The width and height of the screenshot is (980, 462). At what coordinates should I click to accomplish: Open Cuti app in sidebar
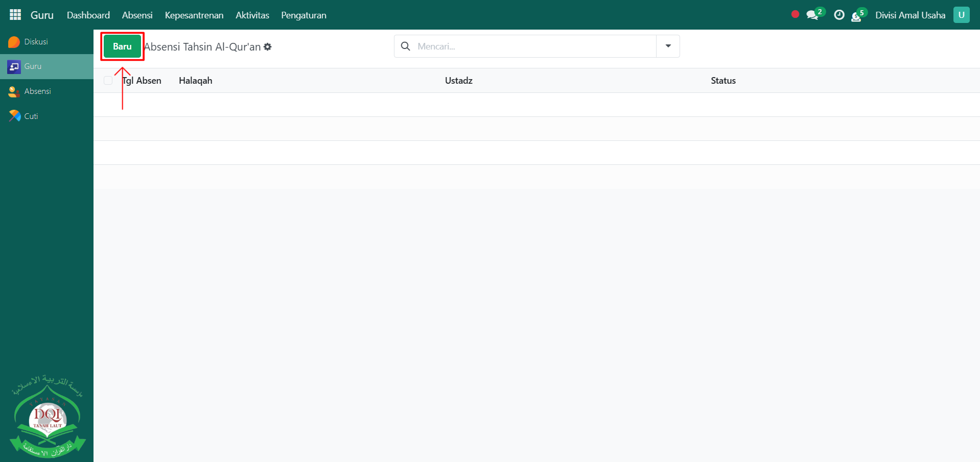click(31, 116)
